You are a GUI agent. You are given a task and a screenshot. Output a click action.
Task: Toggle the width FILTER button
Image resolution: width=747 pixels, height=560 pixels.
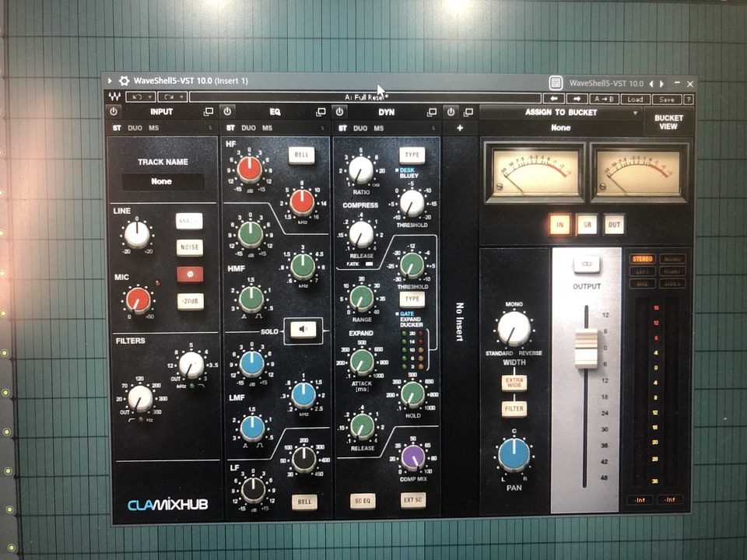pos(514,408)
